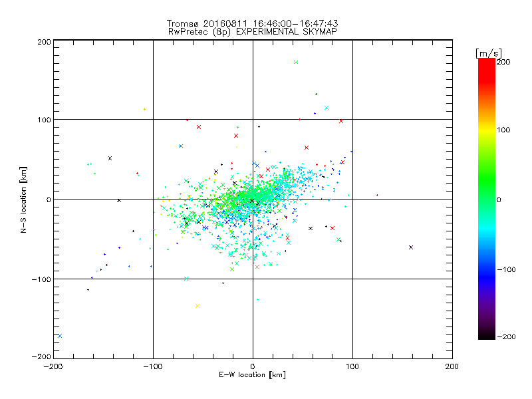Click the yellow X marker below the -100 line
The width and height of the screenshot is (532, 399).
[x=198, y=306]
